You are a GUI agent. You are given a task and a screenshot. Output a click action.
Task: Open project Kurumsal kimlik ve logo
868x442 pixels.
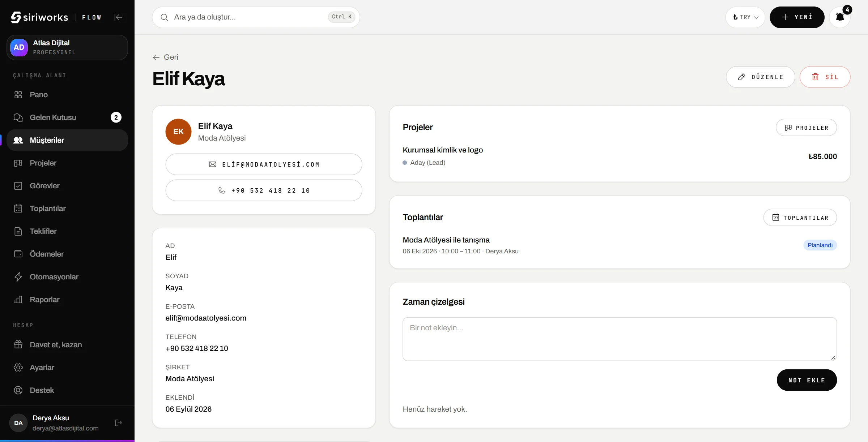(443, 150)
